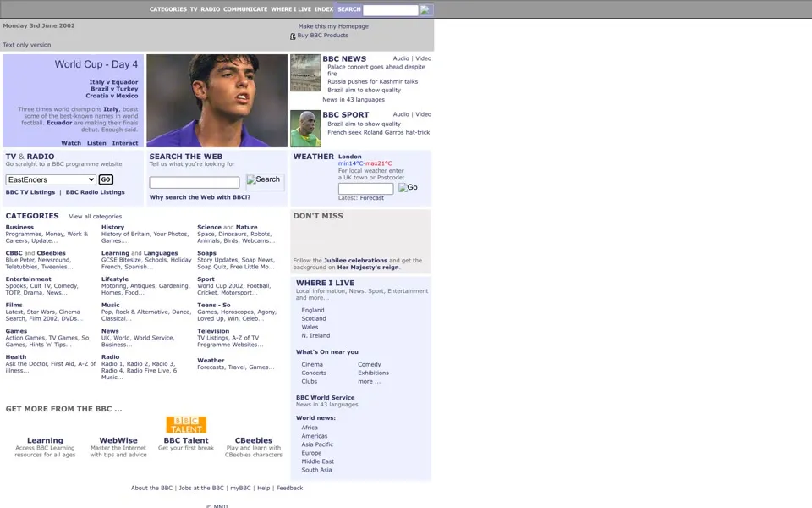This screenshot has height=508, width=812.
Task: Open Cinema under What's On near you
Action: click(312, 365)
